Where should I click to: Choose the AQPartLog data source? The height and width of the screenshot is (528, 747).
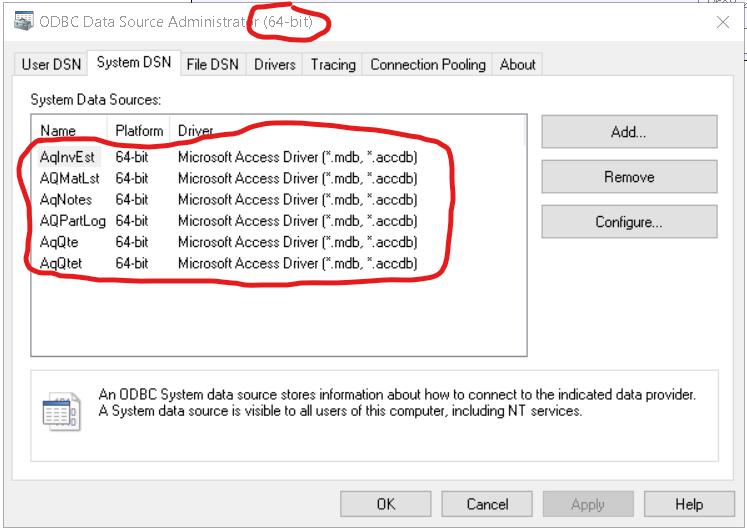(x=73, y=220)
